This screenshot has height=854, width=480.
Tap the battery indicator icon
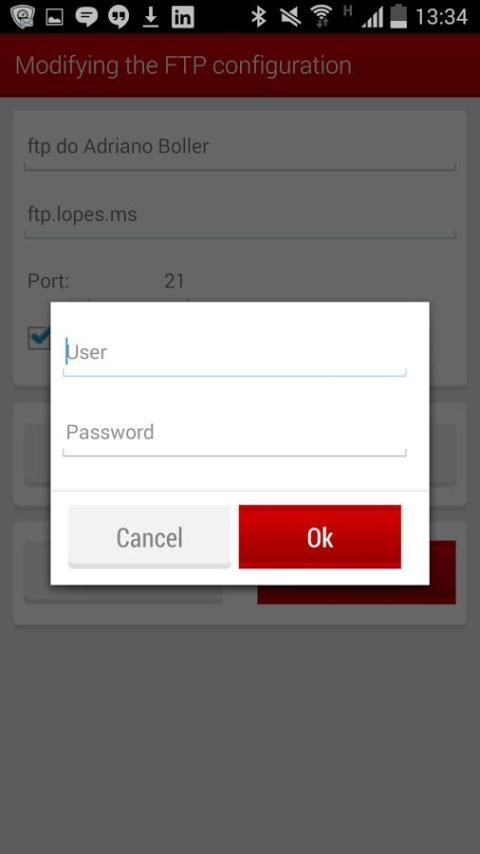pos(399,16)
